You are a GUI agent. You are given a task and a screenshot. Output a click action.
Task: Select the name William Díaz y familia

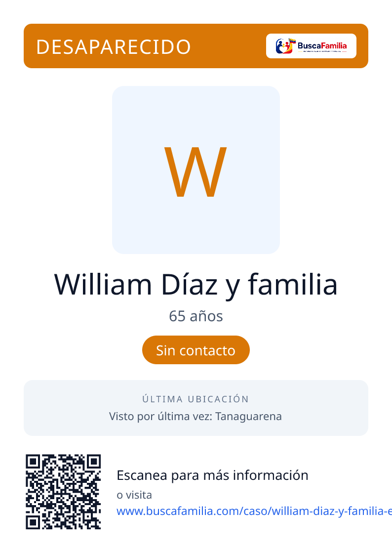pyautogui.click(x=196, y=285)
